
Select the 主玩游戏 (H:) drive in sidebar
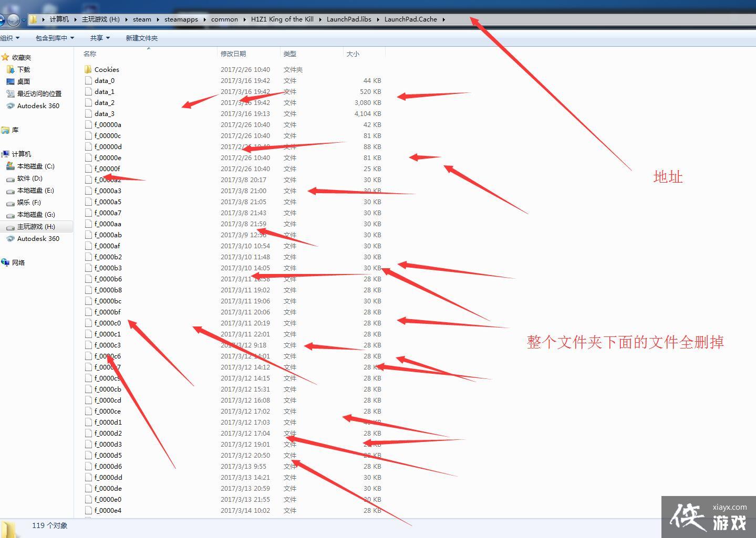click(36, 226)
